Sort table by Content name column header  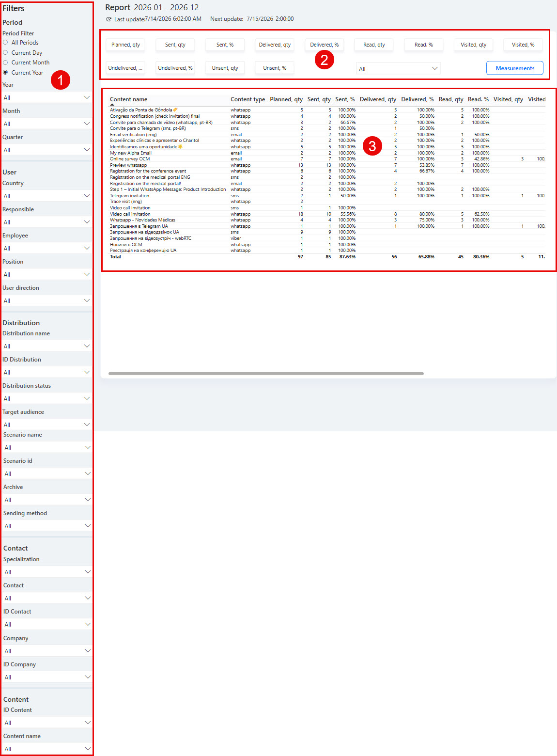coord(128,99)
